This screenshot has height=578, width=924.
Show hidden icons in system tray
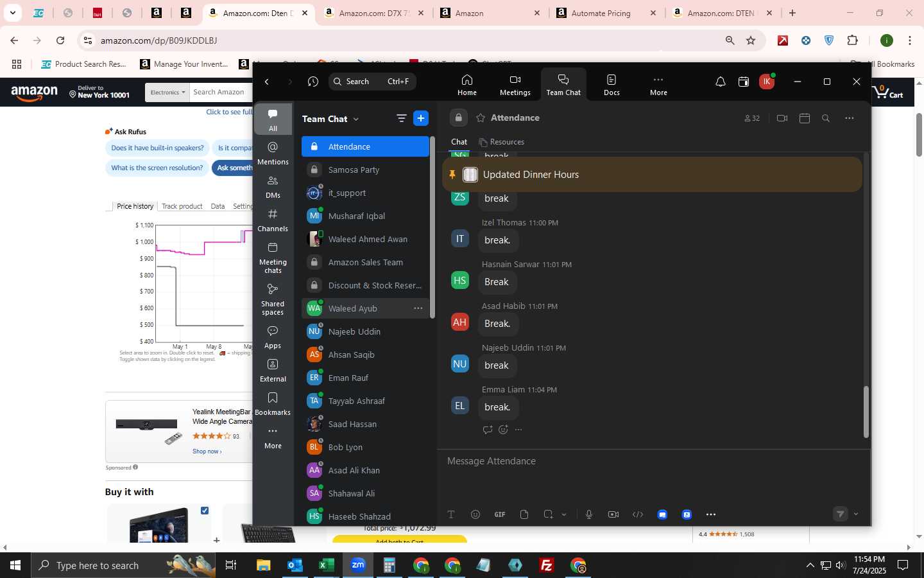tap(810, 566)
